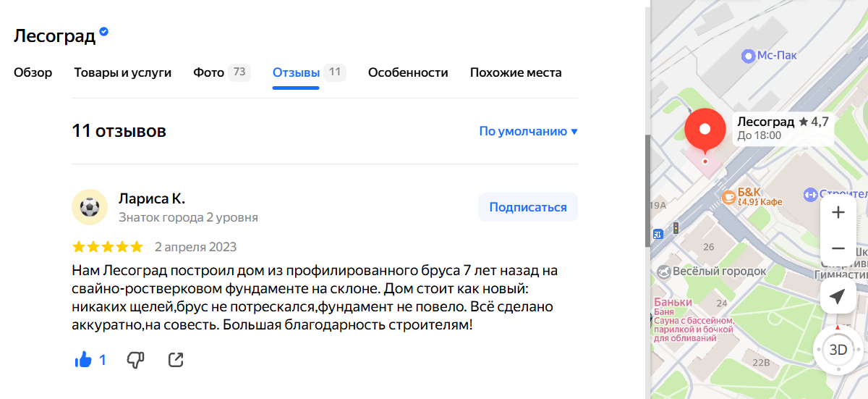Open the Обзор tab

tap(33, 72)
